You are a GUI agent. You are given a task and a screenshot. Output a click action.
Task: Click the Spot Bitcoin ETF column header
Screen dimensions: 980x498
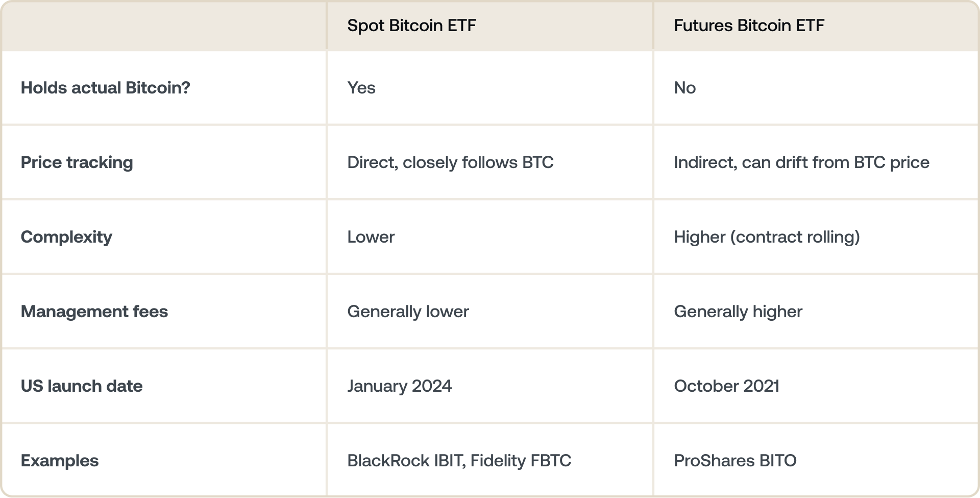411,26
